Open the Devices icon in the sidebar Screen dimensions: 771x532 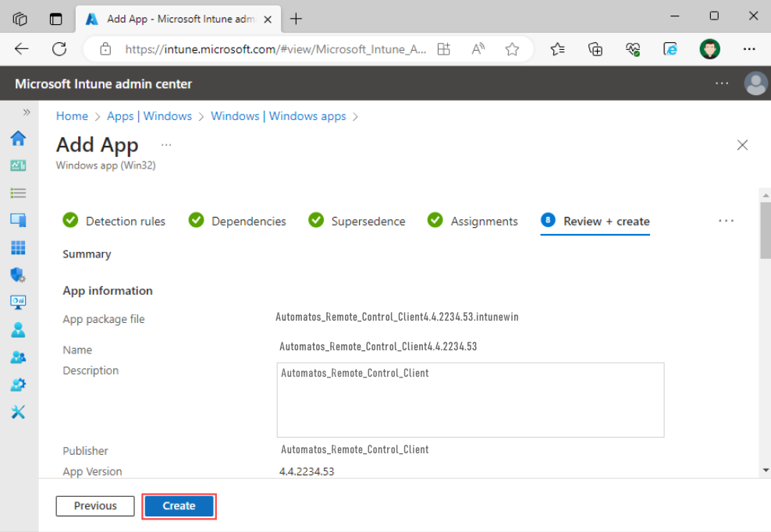click(x=18, y=220)
